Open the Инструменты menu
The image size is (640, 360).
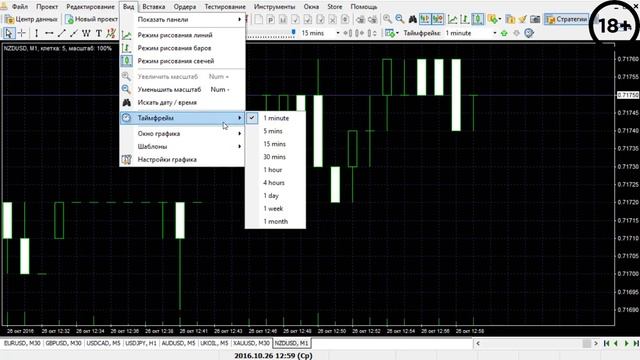click(274, 7)
